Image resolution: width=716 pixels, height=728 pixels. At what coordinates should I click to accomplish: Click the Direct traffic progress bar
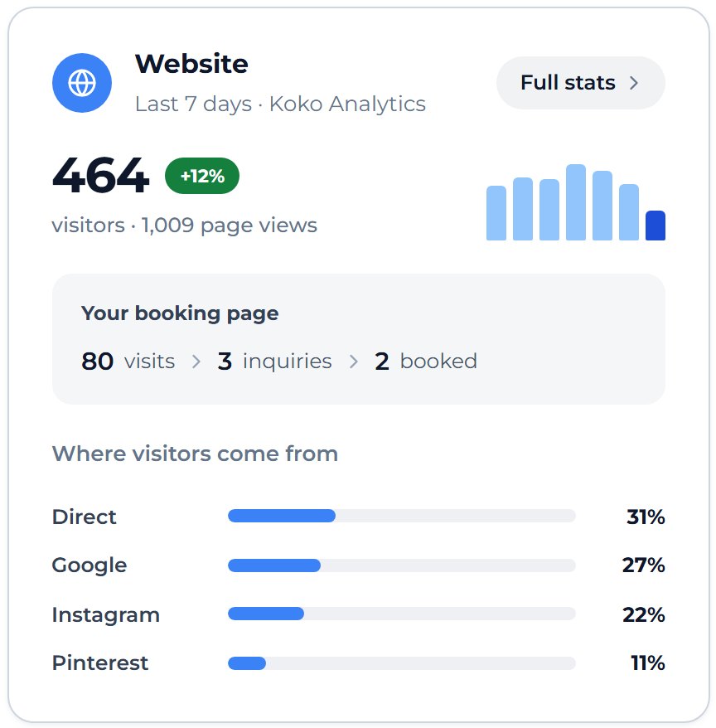401,516
